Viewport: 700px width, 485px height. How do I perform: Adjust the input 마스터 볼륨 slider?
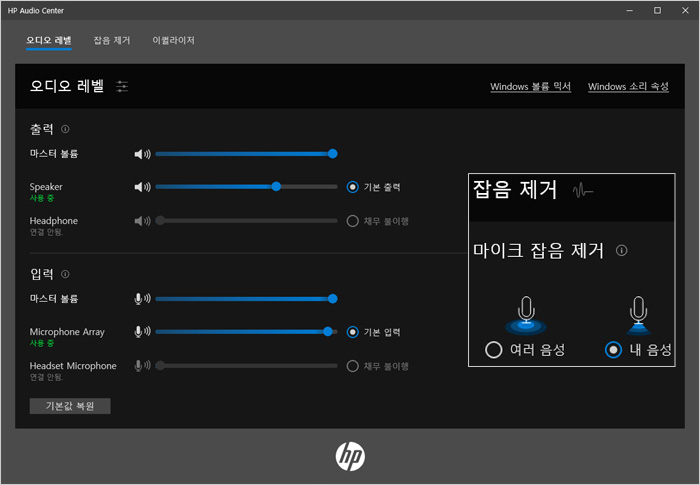(x=246, y=298)
